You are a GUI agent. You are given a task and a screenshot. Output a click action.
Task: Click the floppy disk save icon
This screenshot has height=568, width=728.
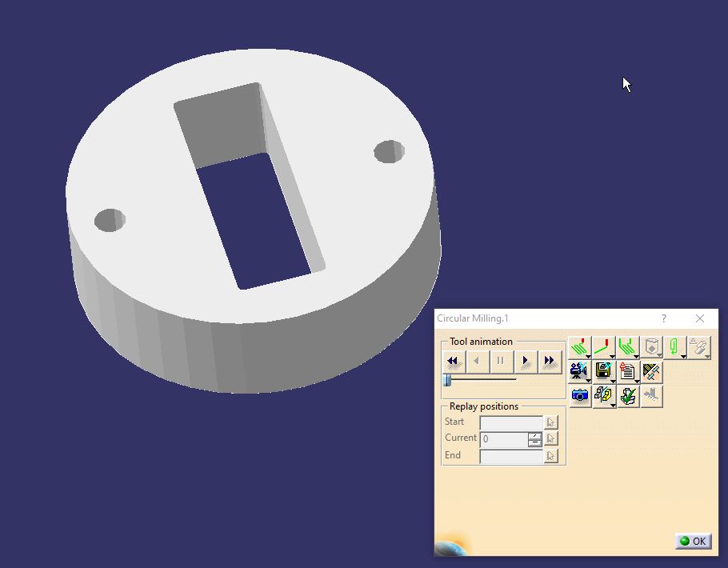tap(603, 371)
